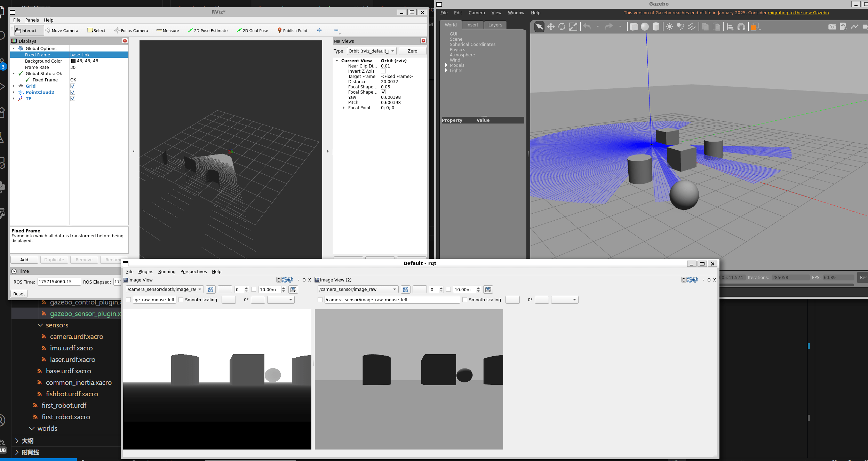Click the Gazebo snap magnet tool
The height and width of the screenshot is (461, 868).
741,27
